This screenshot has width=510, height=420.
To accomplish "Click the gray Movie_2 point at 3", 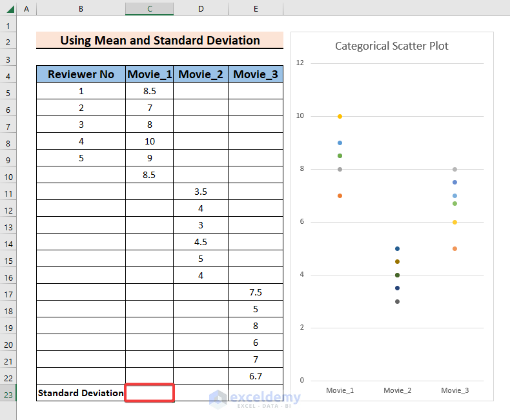I will point(397,302).
